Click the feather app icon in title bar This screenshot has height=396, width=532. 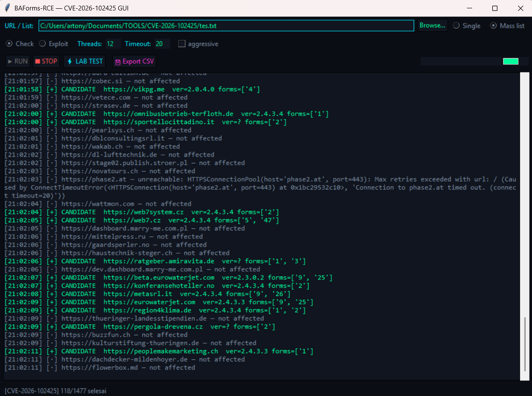(x=7, y=8)
